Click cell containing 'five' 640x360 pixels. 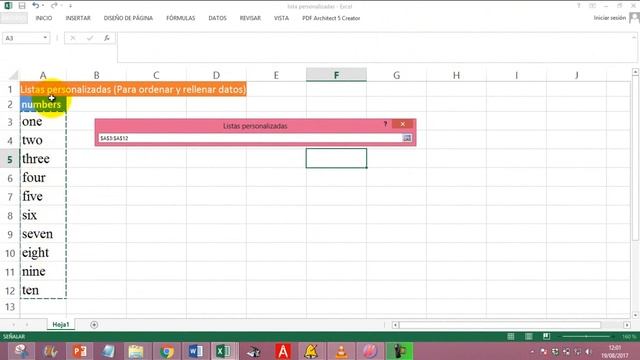43,196
